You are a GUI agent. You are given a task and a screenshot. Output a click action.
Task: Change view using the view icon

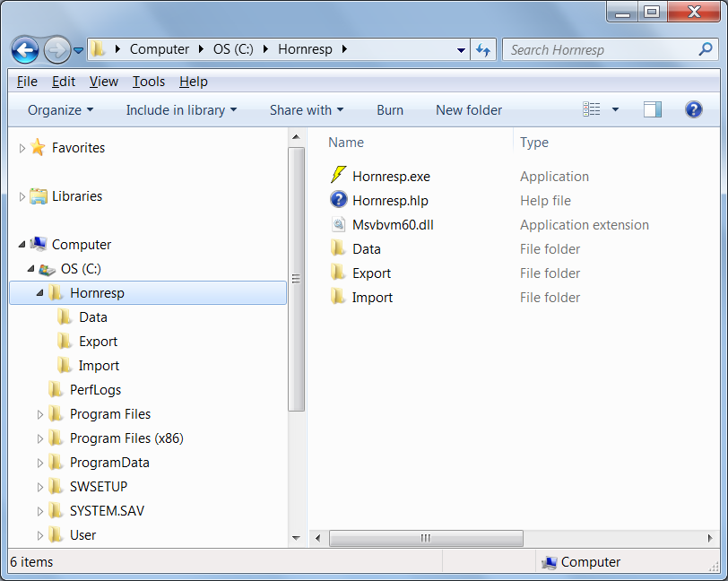pyautogui.click(x=591, y=109)
